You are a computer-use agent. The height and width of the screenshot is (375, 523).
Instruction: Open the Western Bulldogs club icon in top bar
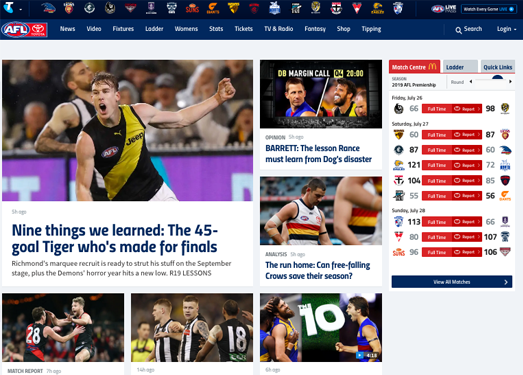(398, 8)
